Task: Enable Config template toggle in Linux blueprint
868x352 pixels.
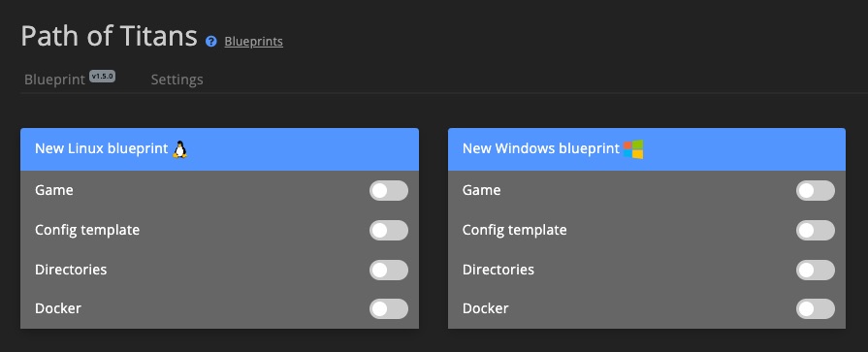Action: coord(389,230)
